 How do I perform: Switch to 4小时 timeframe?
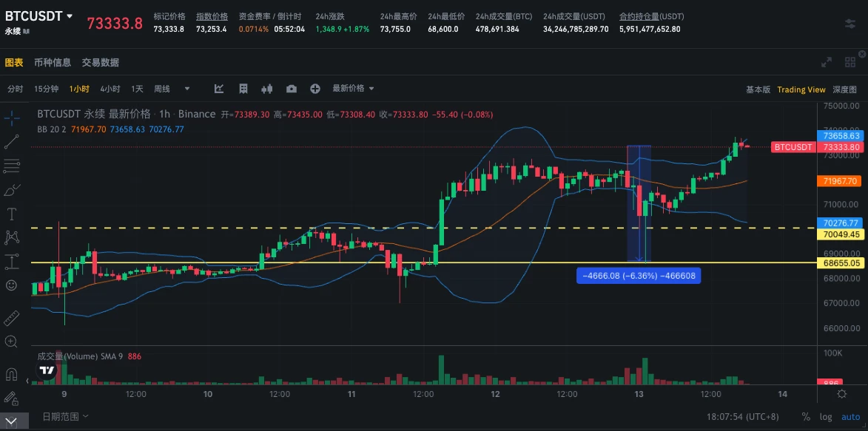point(110,89)
